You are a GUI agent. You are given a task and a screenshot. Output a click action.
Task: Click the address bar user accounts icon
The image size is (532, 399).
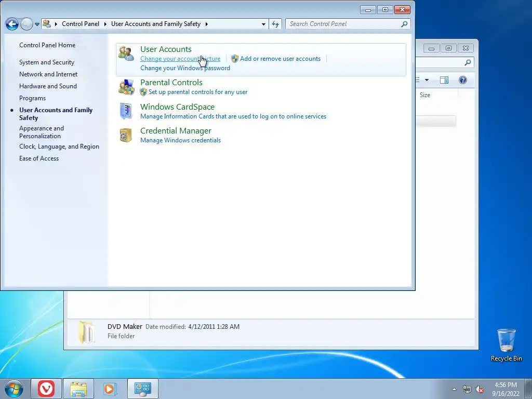click(x=47, y=24)
